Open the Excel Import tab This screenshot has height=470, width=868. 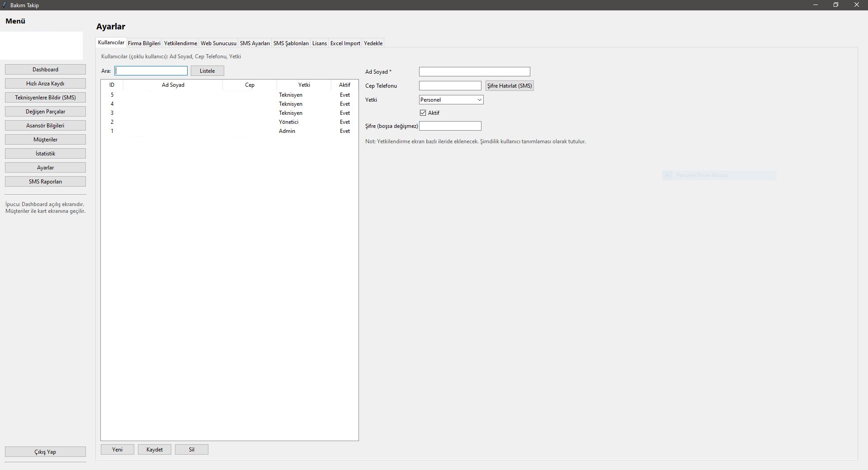[345, 43]
